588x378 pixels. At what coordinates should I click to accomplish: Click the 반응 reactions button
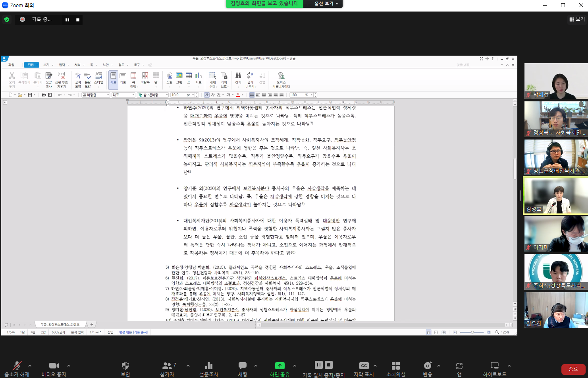coord(428,369)
